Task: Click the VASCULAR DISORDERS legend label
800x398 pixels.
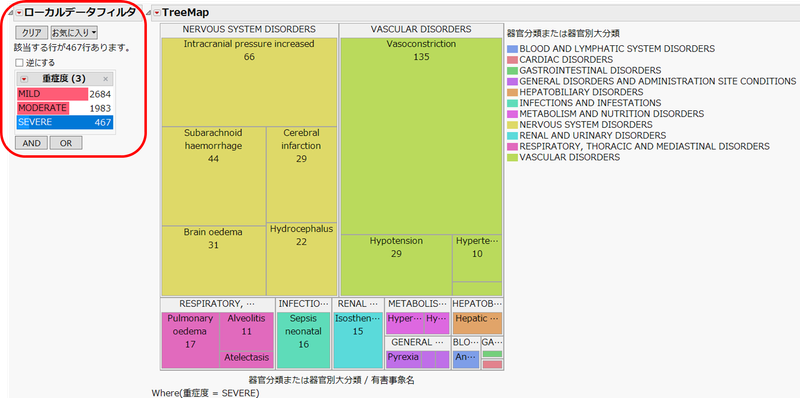Action: 570,157
